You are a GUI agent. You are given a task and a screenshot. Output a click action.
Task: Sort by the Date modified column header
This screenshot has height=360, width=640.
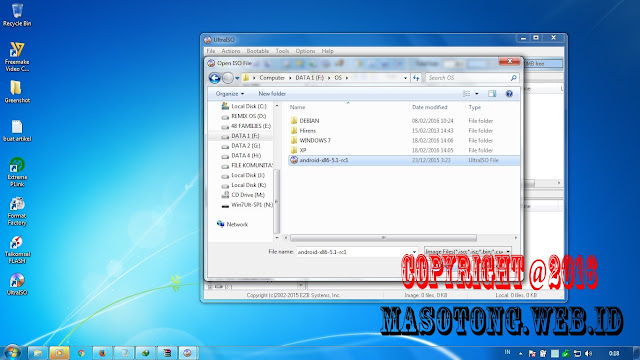(430, 107)
